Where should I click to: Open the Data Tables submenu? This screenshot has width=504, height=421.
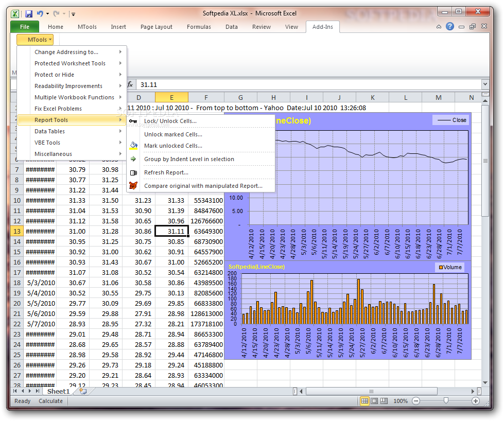72,131
